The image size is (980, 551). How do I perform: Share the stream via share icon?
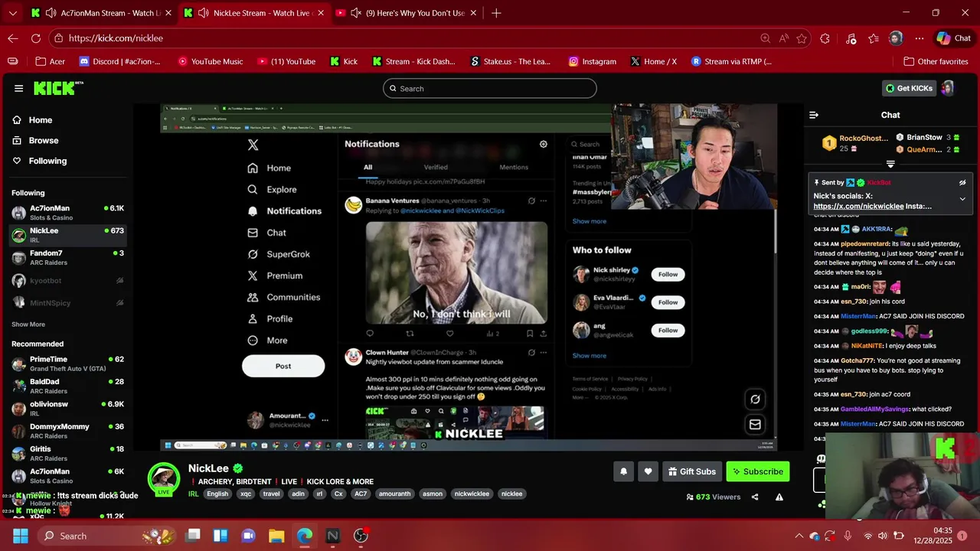point(755,497)
